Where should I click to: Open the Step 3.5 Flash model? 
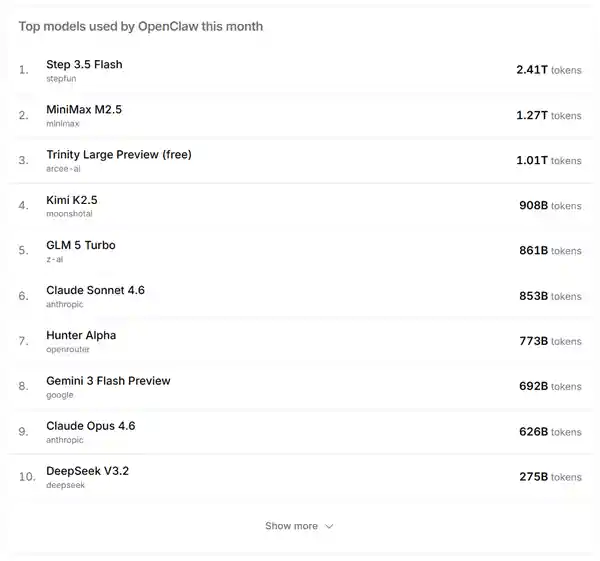pos(84,64)
